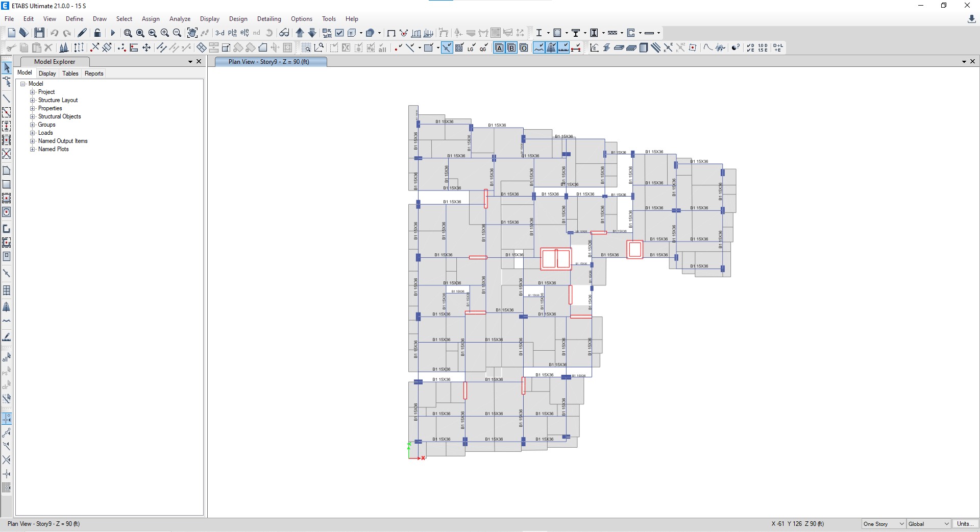The height and width of the screenshot is (532, 980).
Task: Click the Rubber Band Zoom icon
Action: pyautogui.click(x=128, y=33)
